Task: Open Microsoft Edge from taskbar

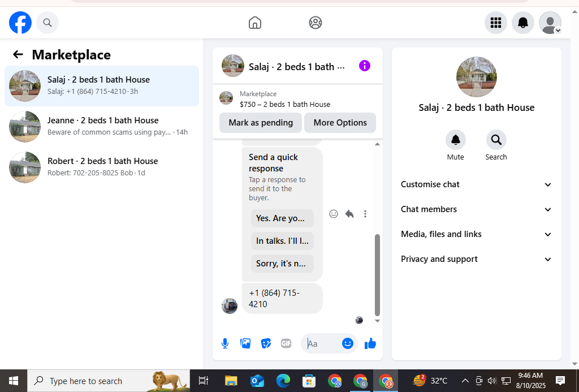Action: coord(283,381)
